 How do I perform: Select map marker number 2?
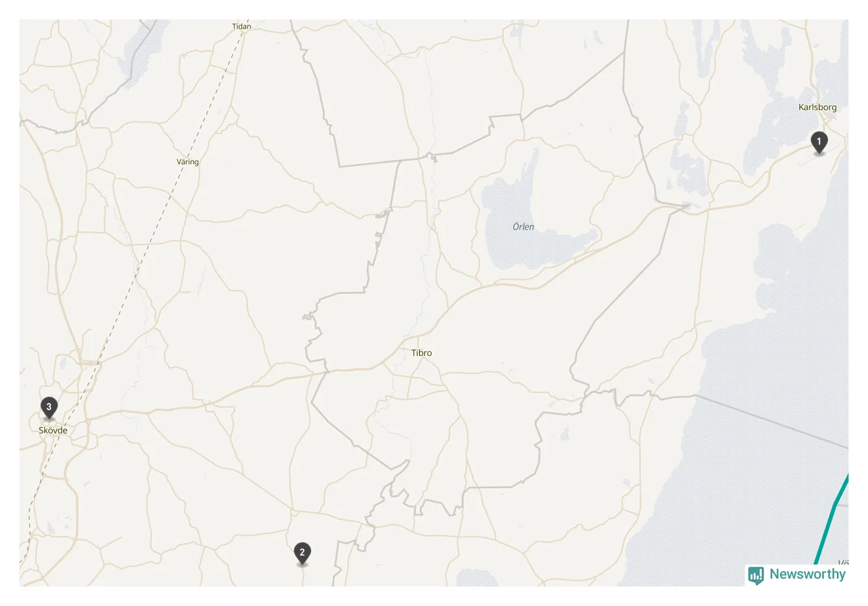(x=302, y=554)
